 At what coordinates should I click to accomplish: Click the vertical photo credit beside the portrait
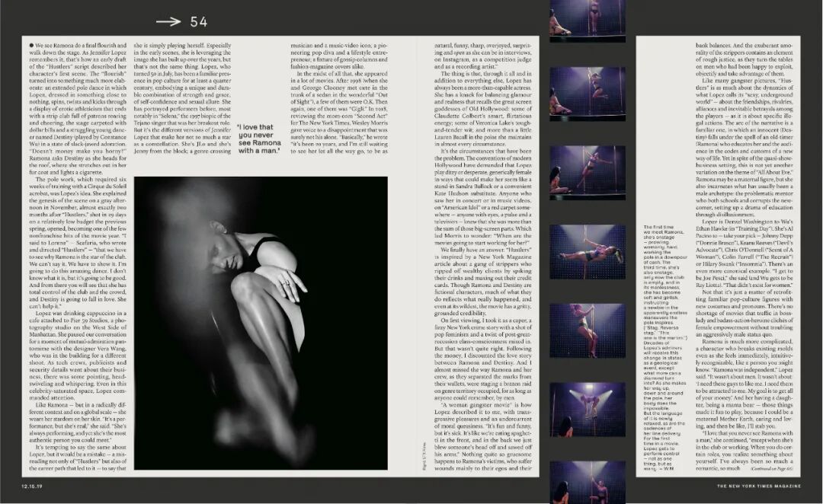click(x=424, y=456)
